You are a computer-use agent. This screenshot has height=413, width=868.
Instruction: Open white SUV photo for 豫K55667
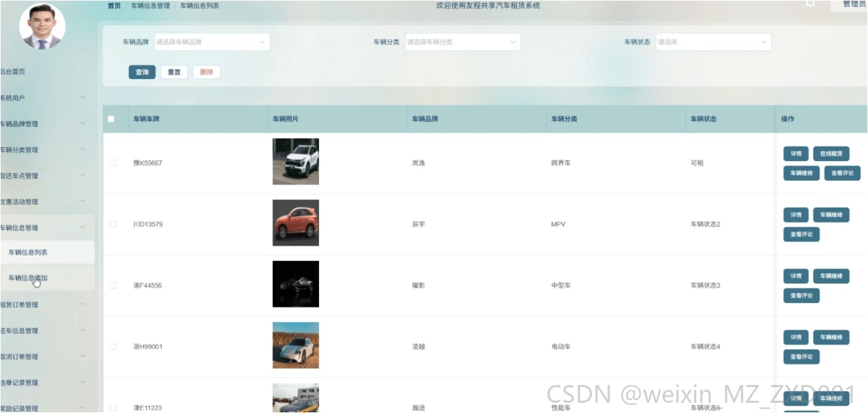click(296, 162)
